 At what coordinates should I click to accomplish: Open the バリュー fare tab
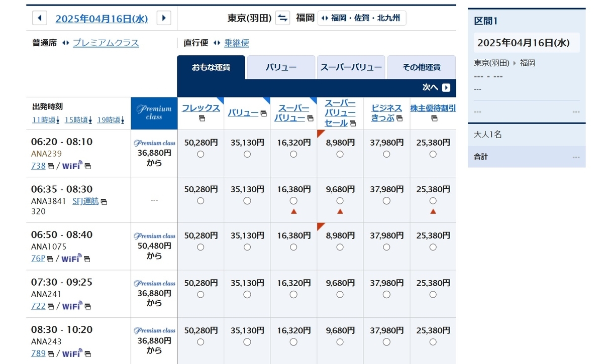click(x=281, y=67)
